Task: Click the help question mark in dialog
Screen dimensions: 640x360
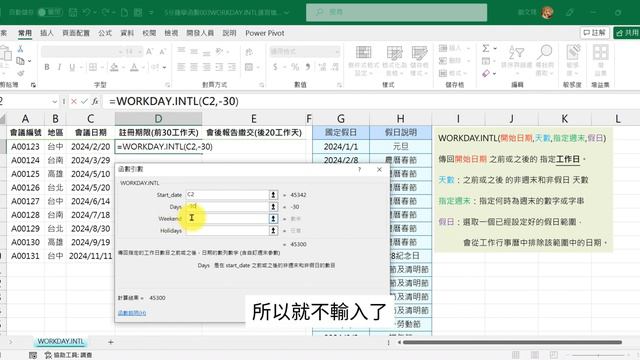Action: point(360,169)
